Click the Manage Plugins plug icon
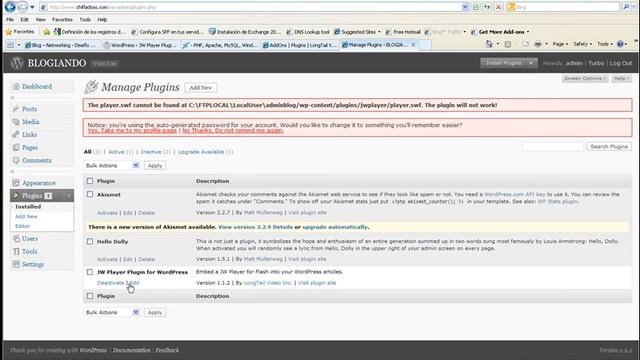Screen dimensions: 640x360 pyautogui.click(x=91, y=87)
